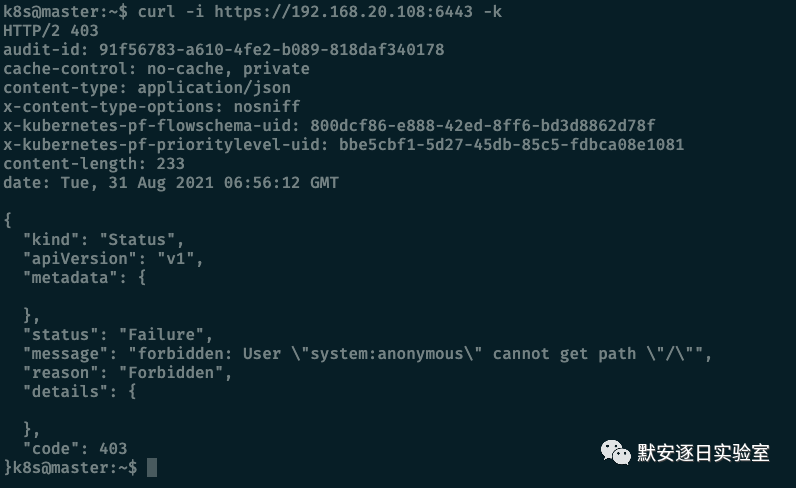Image resolution: width=796 pixels, height=488 pixels.
Task: Click the cache-control header line
Action: [156, 69]
